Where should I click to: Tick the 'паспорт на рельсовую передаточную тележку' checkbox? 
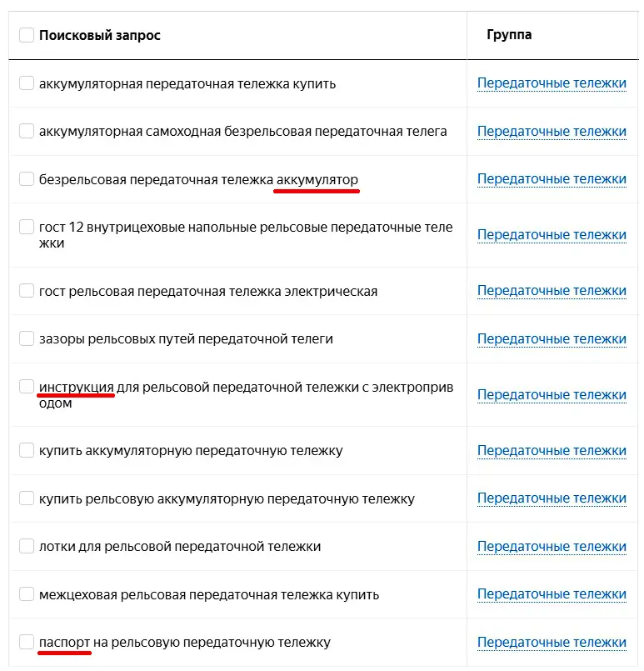(x=27, y=642)
